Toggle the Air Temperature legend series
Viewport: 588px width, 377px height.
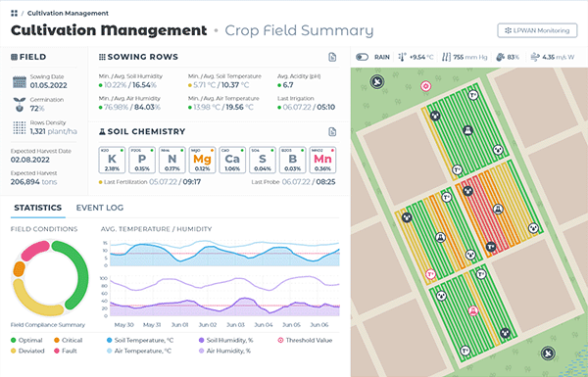[x=139, y=351]
